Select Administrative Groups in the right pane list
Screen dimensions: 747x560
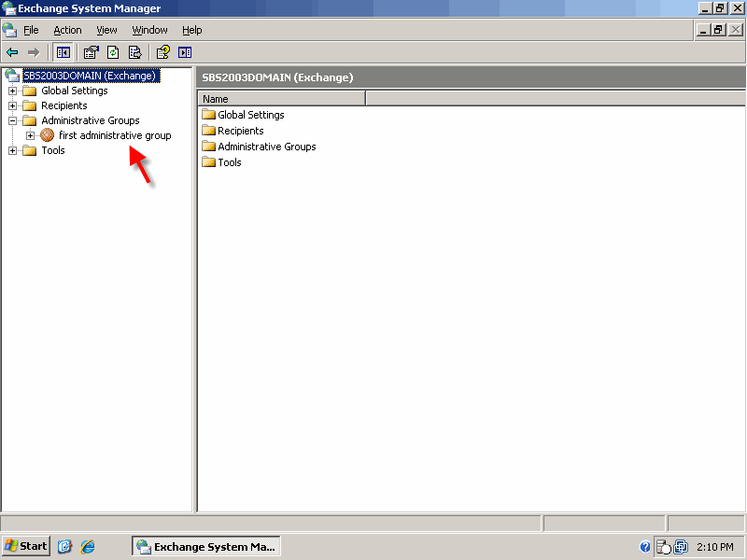click(267, 147)
